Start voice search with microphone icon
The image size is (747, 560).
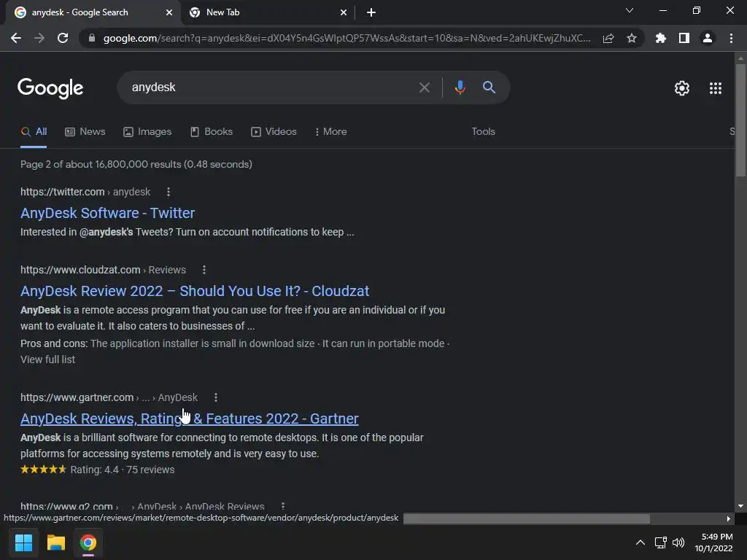[460, 87]
